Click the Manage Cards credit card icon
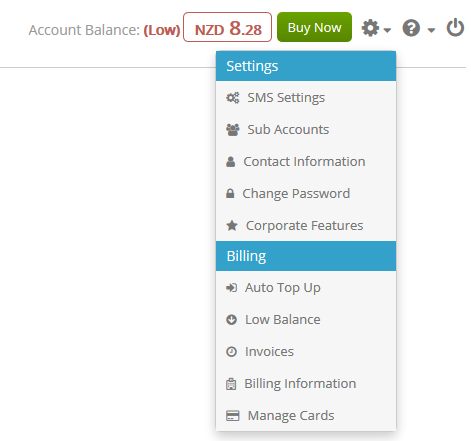Image resolution: width=471 pixels, height=441 pixels. 233,416
